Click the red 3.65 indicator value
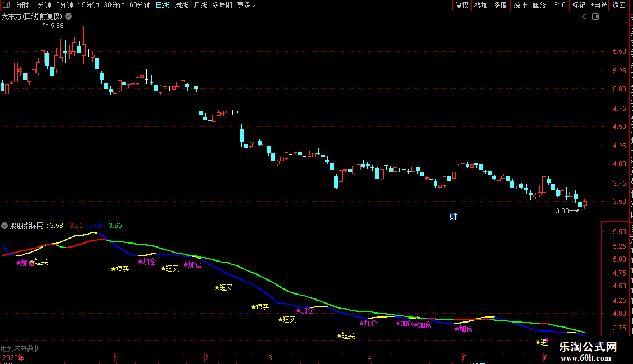The image size is (633, 364). (x=76, y=226)
